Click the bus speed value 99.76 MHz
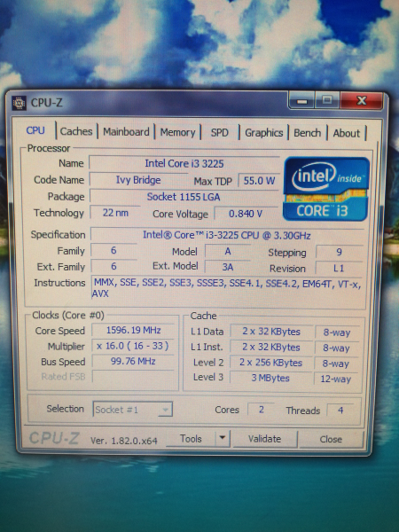The height and width of the screenshot is (532, 399). tap(133, 361)
